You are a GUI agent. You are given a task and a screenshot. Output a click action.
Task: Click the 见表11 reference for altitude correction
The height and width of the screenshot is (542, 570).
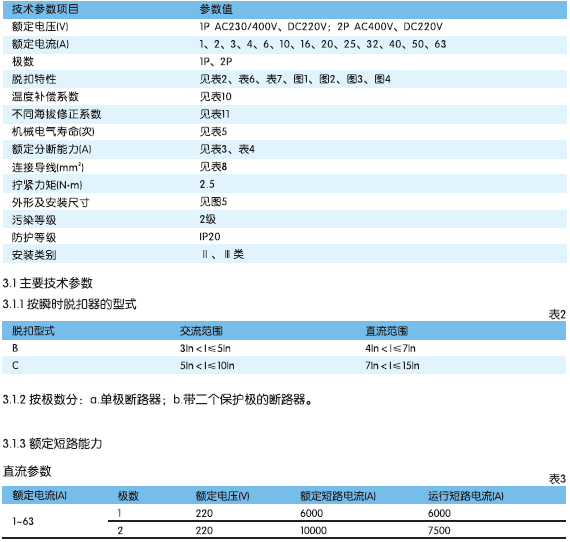(214, 114)
